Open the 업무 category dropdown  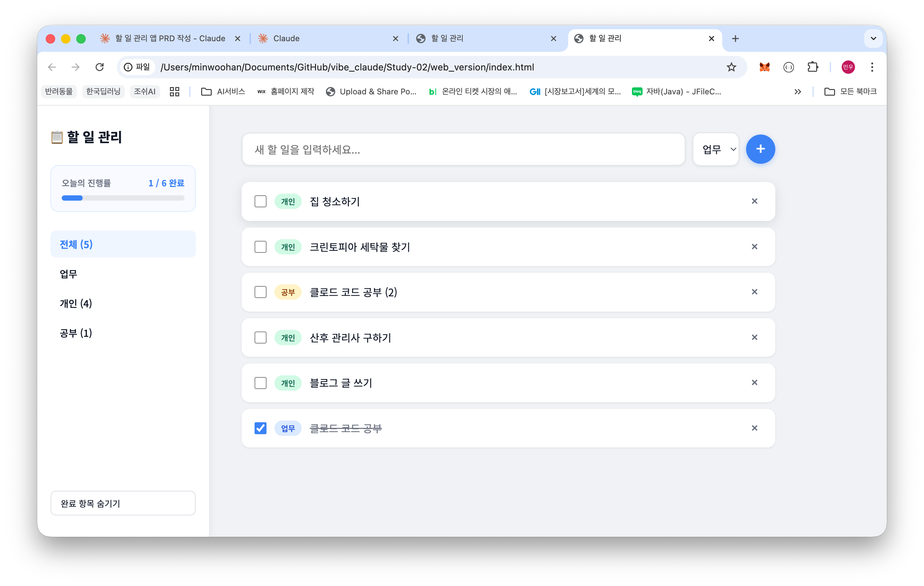click(x=716, y=149)
